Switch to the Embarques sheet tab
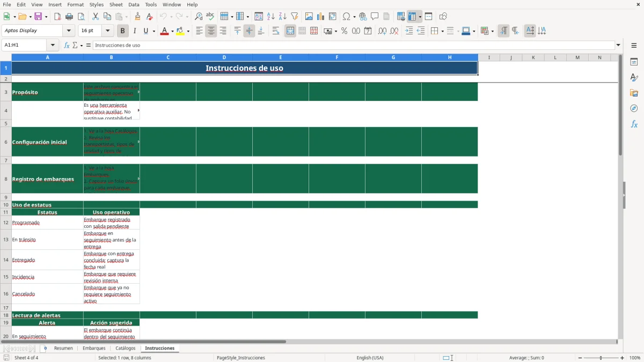 click(94, 349)
